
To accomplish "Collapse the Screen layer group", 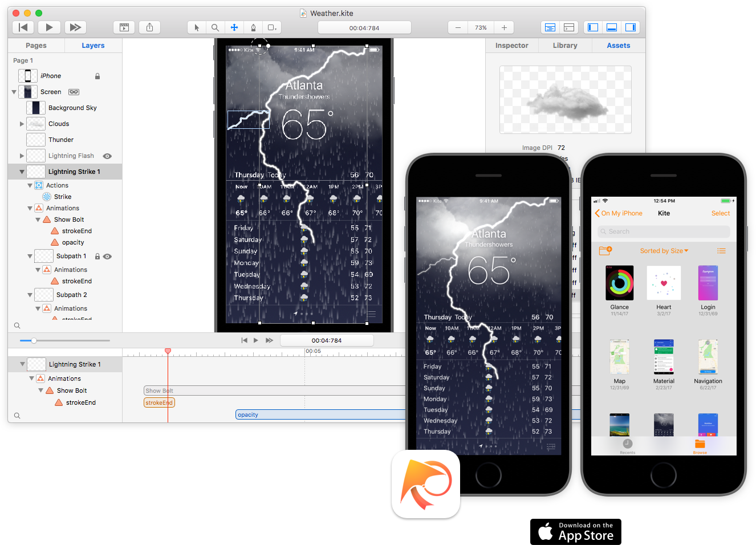I will (14, 92).
